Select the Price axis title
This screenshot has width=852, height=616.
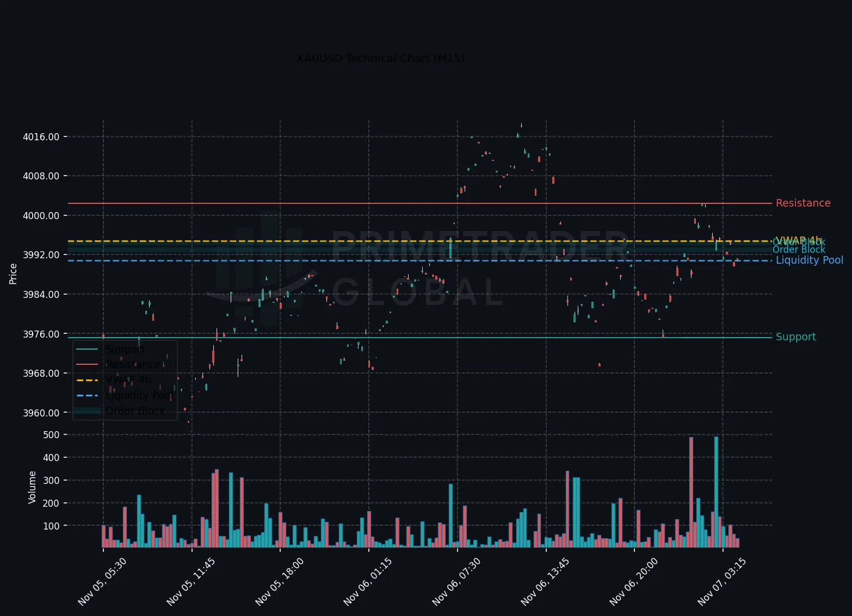pyautogui.click(x=13, y=273)
